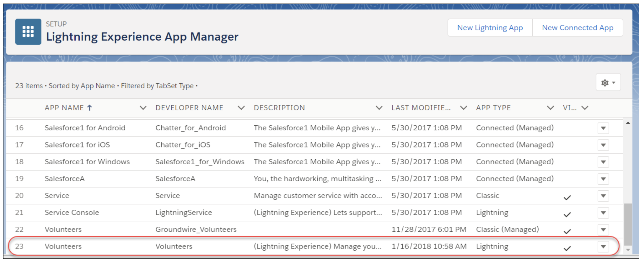The width and height of the screenshot is (644, 263).
Task: Click 'You, the hardworking, multitasking' description
Action: pyautogui.click(x=318, y=179)
